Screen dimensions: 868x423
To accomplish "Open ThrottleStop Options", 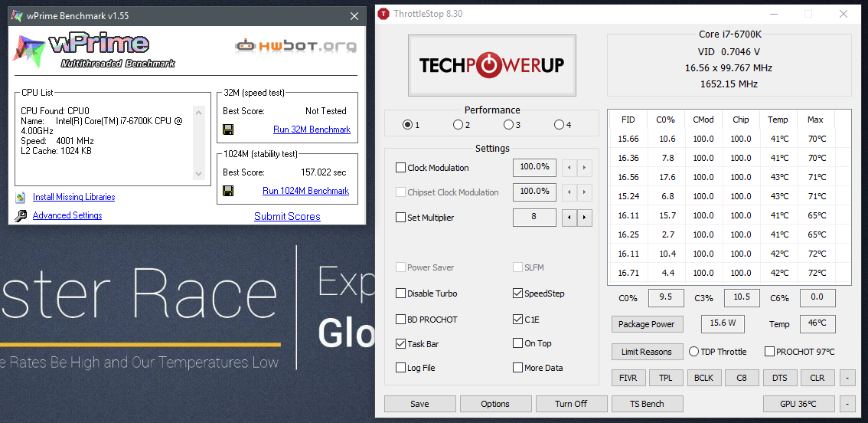I will [x=495, y=404].
